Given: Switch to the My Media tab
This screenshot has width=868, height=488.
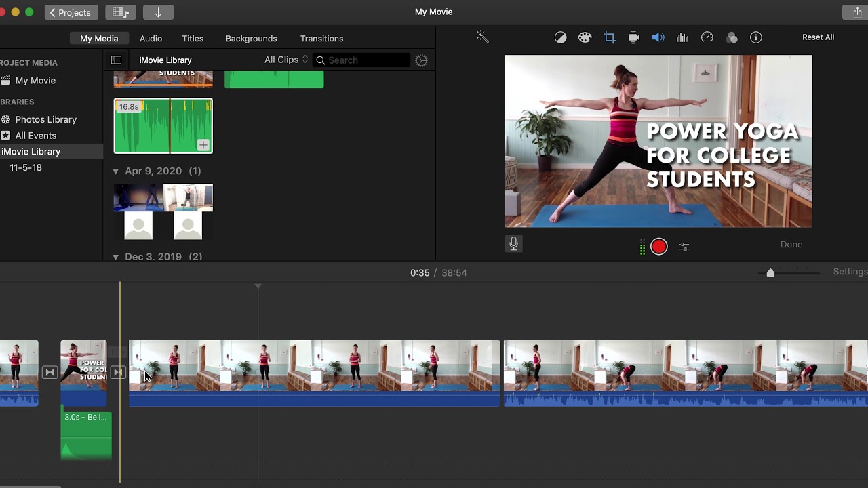Looking at the screenshot, I should point(99,39).
